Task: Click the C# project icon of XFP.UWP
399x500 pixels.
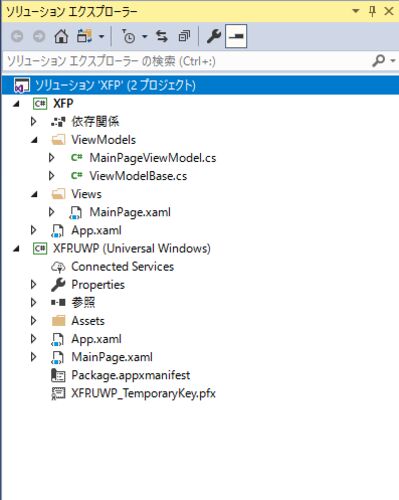Action: tap(40, 249)
